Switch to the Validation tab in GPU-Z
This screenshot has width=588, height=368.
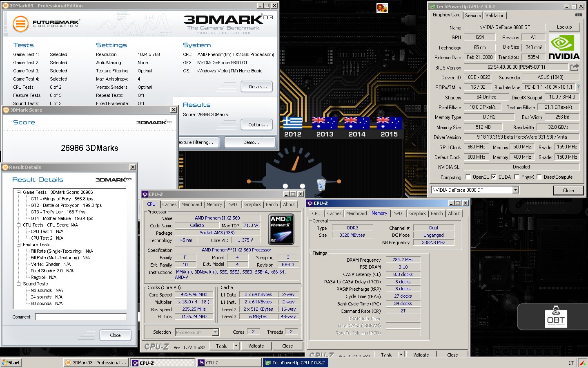pyautogui.click(x=495, y=16)
